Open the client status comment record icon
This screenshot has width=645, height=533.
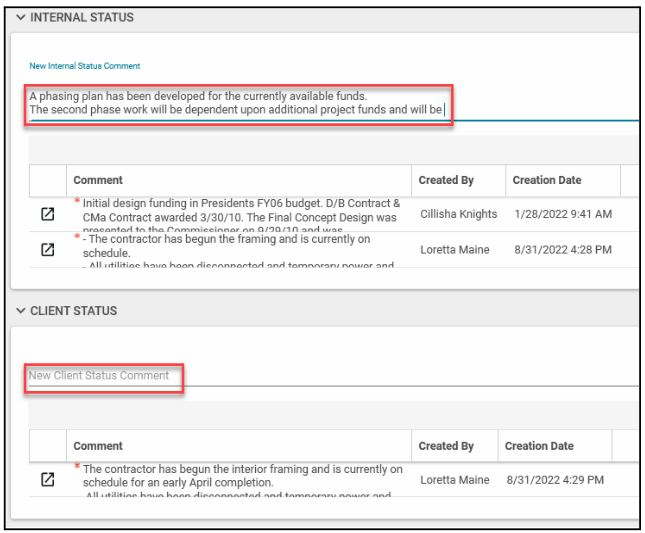click(x=48, y=479)
